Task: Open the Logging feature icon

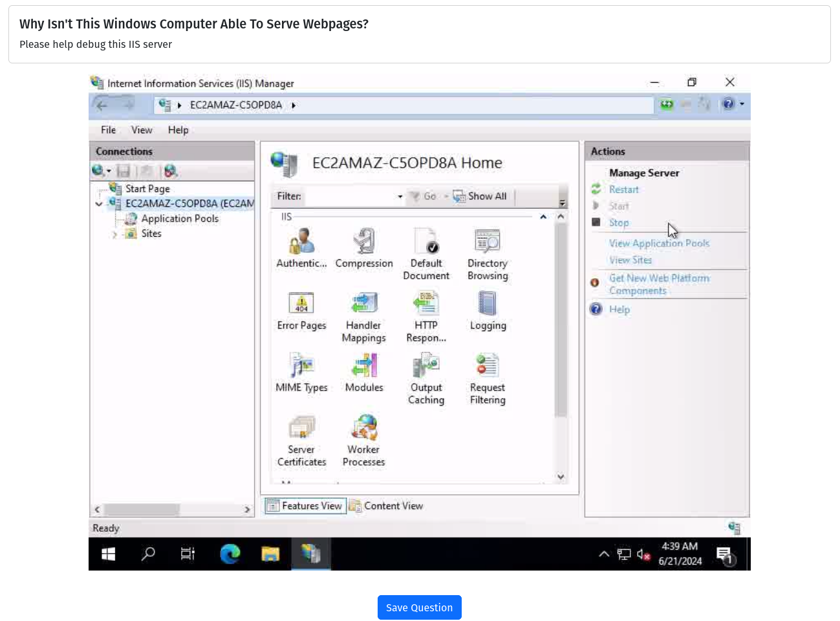Action: click(x=488, y=310)
